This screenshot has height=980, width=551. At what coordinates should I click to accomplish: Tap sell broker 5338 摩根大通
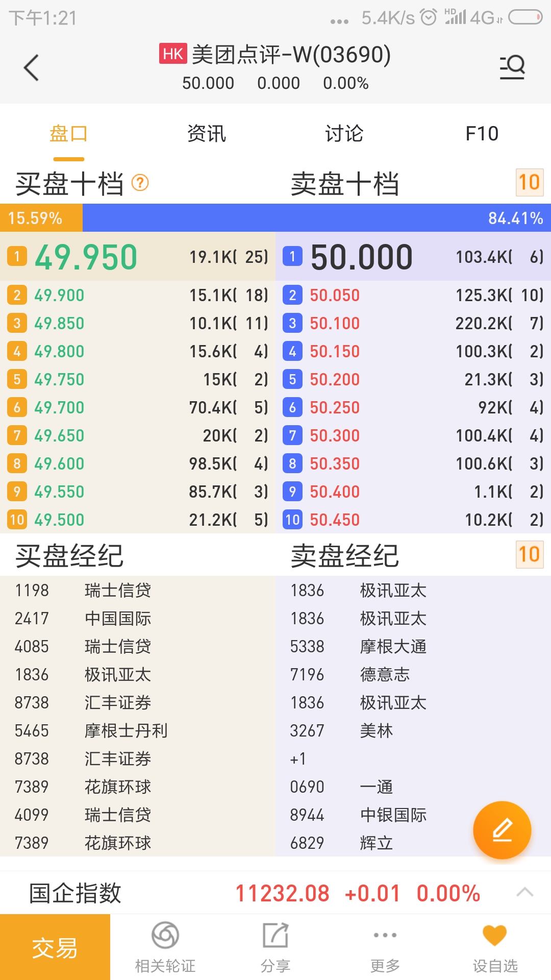pos(358,646)
